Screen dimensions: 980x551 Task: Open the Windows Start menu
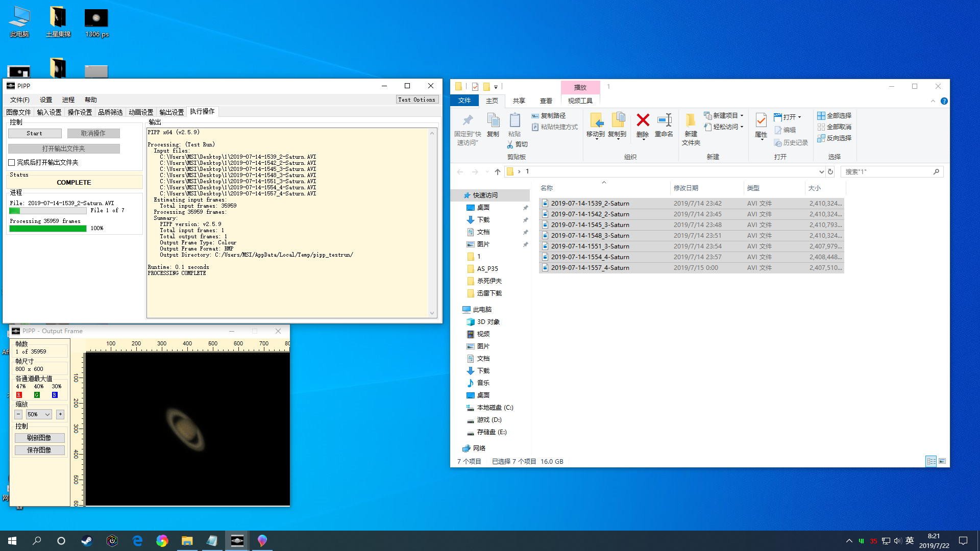point(12,541)
